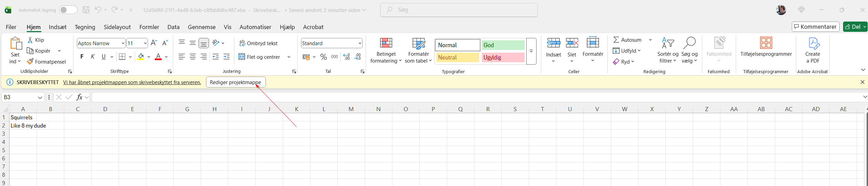This screenshot has width=868, height=186.
Task: Click the Kommentarer button
Action: (x=815, y=27)
